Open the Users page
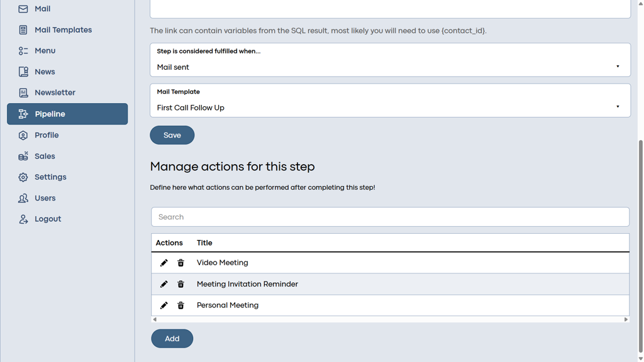 pyautogui.click(x=45, y=198)
